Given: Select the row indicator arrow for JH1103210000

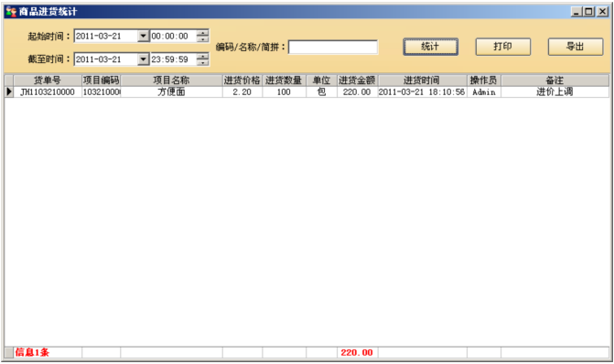Looking at the screenshot, I should click(9, 92).
